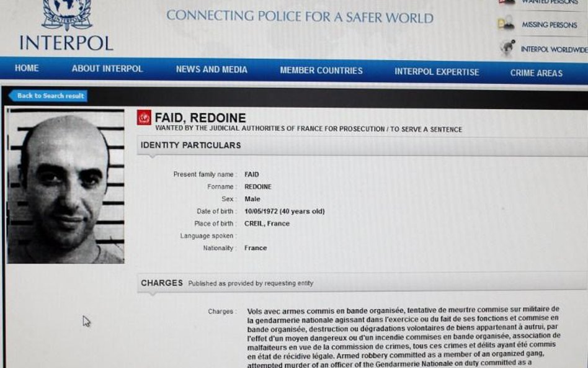
Task: Open the MEMBER COUNTRIES menu
Action: tap(321, 71)
